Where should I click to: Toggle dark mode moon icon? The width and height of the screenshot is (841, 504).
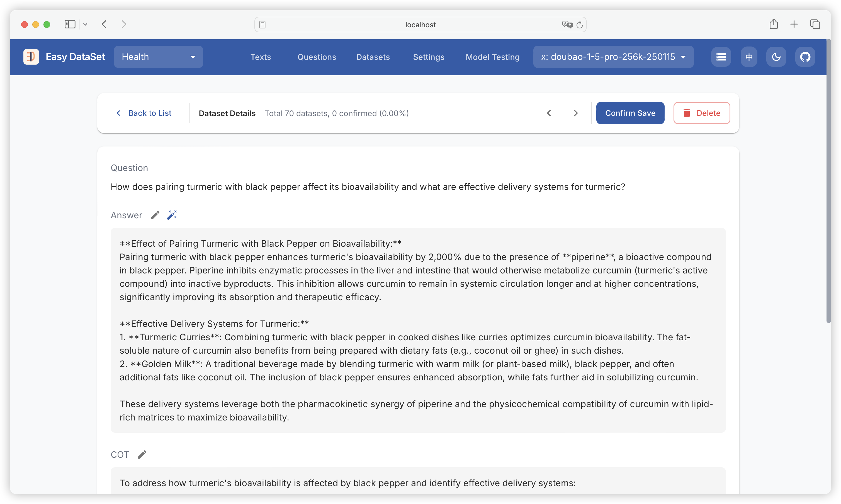[776, 57]
